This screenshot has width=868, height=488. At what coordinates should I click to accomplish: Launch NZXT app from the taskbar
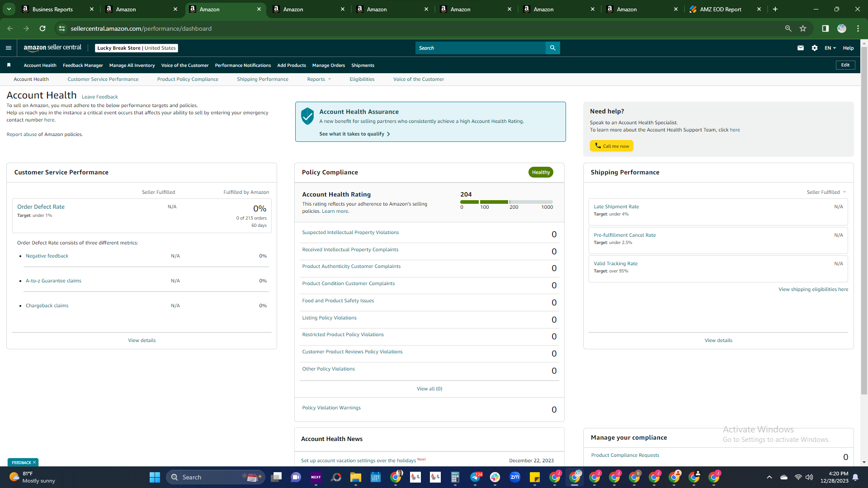click(x=316, y=477)
